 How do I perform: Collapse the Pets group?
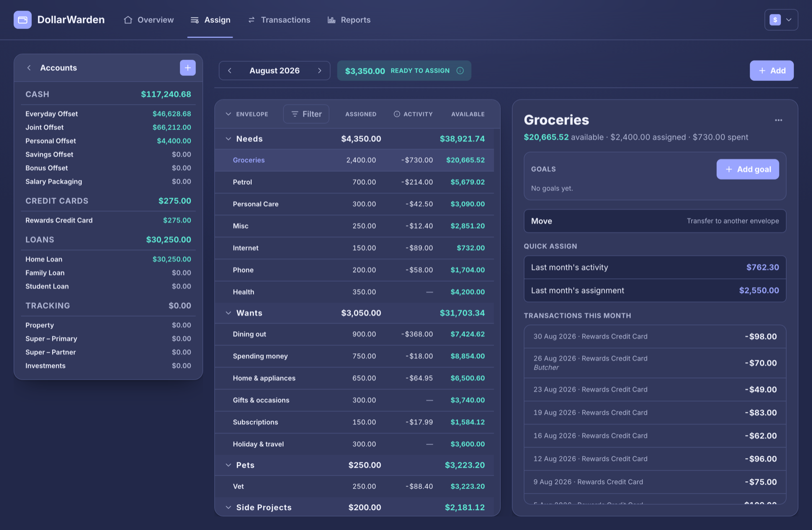[x=228, y=465]
